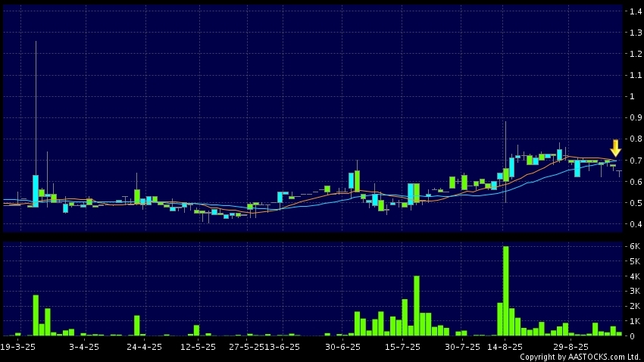Click the 0.4 price axis label

pos(636,224)
